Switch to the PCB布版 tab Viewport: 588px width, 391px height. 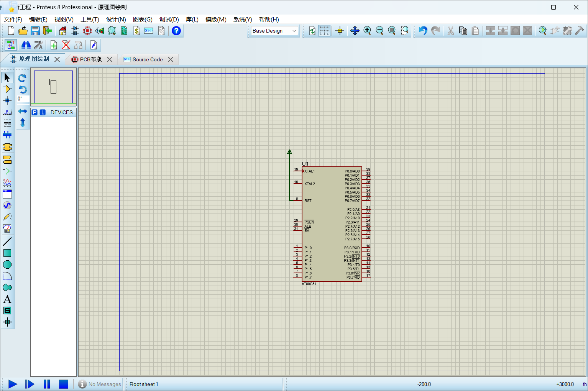point(90,59)
